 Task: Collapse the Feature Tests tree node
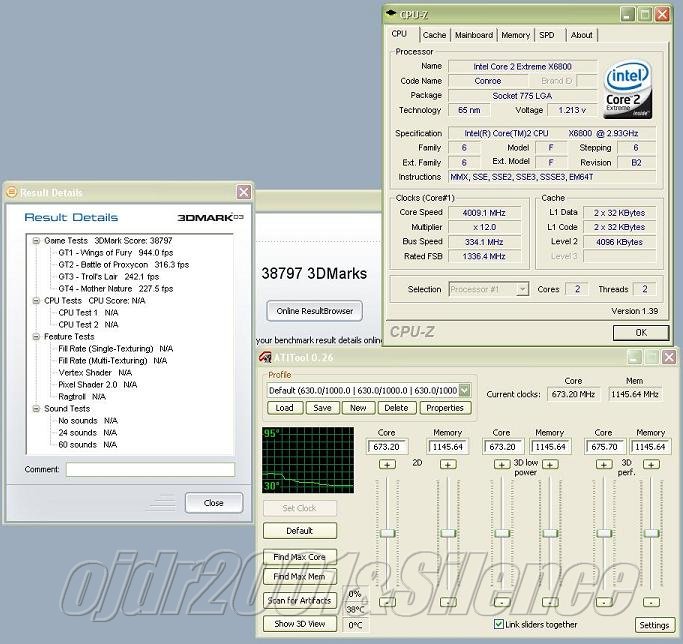pyautogui.click(x=37, y=337)
